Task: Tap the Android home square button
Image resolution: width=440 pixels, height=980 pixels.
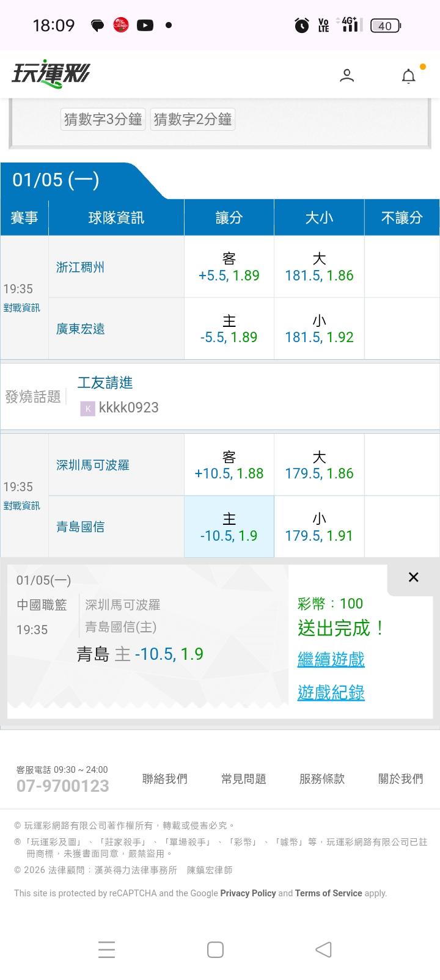Action: point(215,949)
